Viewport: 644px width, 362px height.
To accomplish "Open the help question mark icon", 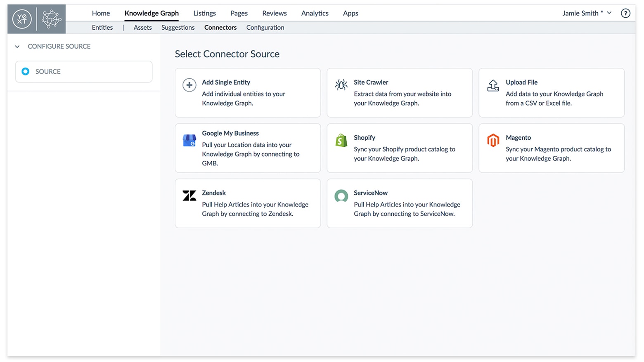I will [x=625, y=13].
